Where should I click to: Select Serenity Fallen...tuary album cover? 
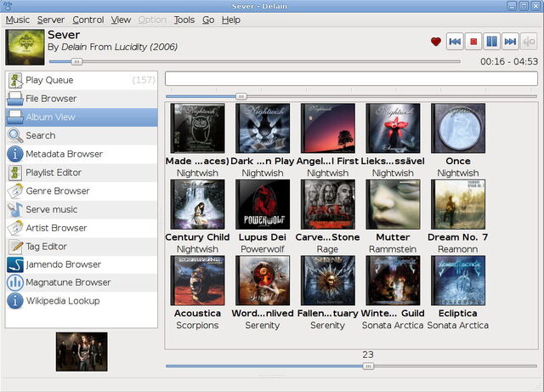pyautogui.click(x=328, y=281)
